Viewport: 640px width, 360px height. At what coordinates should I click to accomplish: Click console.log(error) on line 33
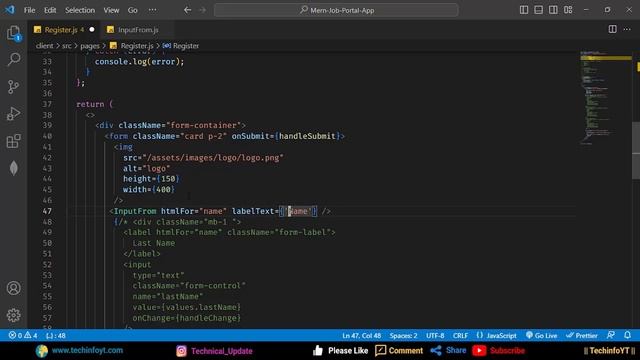point(139,62)
